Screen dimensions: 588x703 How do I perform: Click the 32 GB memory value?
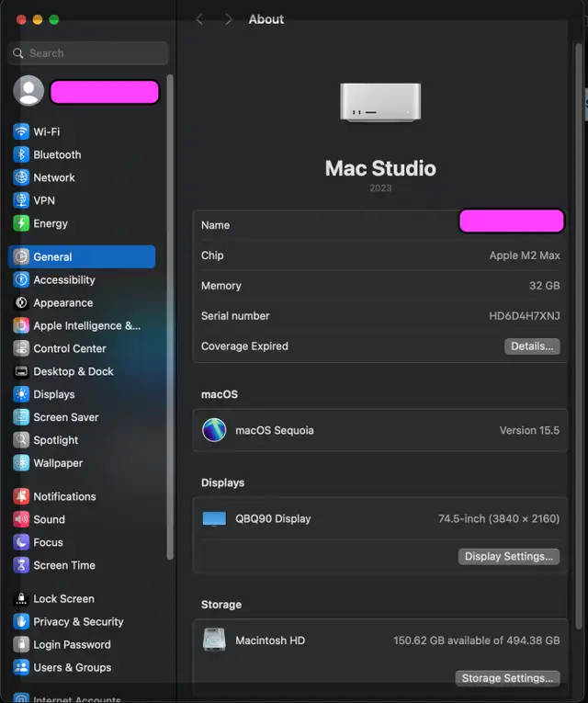pos(545,286)
